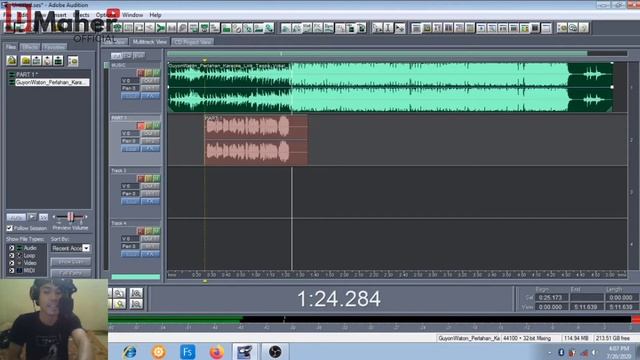Image resolution: width=640 pixels, height=360 pixels.
Task: Switch to CD Project View tab
Action: click(x=192, y=42)
